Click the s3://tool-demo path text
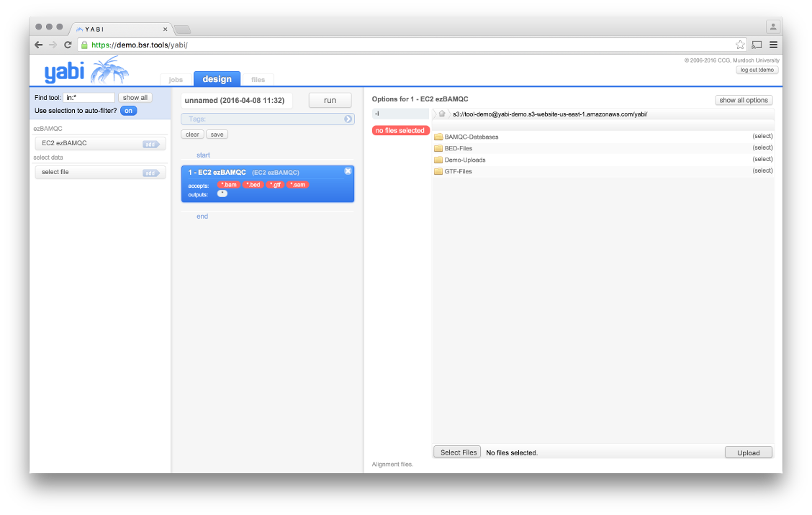812x515 pixels. 550,114
